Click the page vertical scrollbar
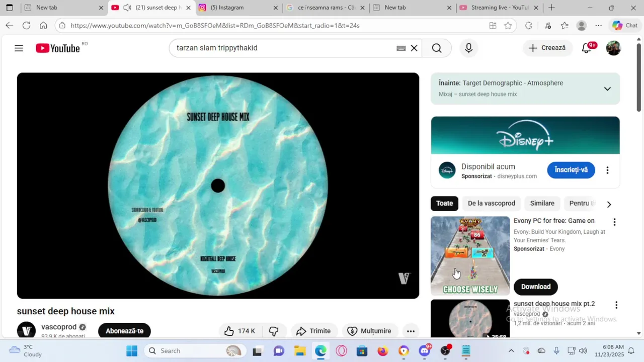The width and height of the screenshot is (644, 362). pos(639,78)
